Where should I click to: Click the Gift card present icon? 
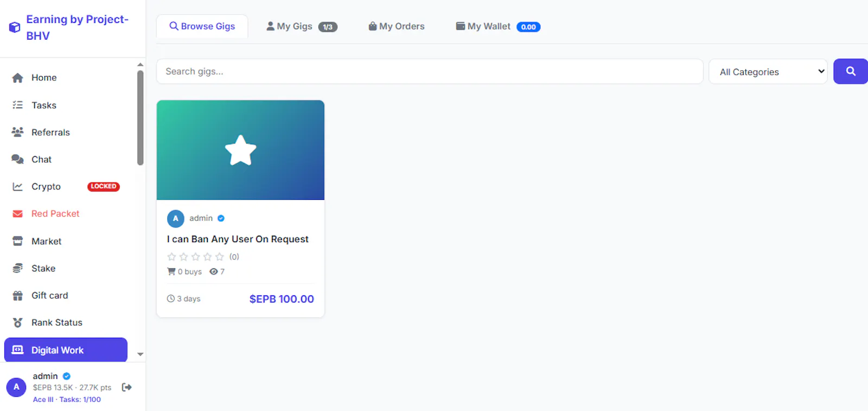coord(17,295)
